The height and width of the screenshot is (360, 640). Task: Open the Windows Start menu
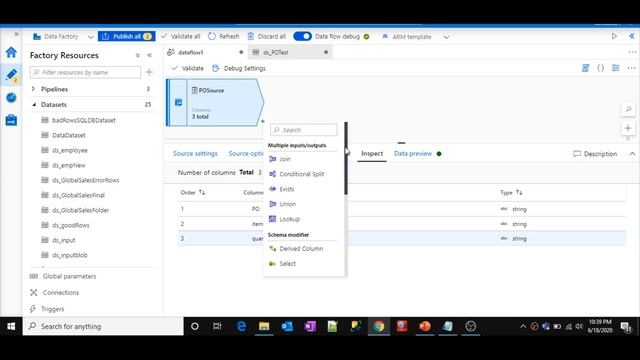(11, 326)
